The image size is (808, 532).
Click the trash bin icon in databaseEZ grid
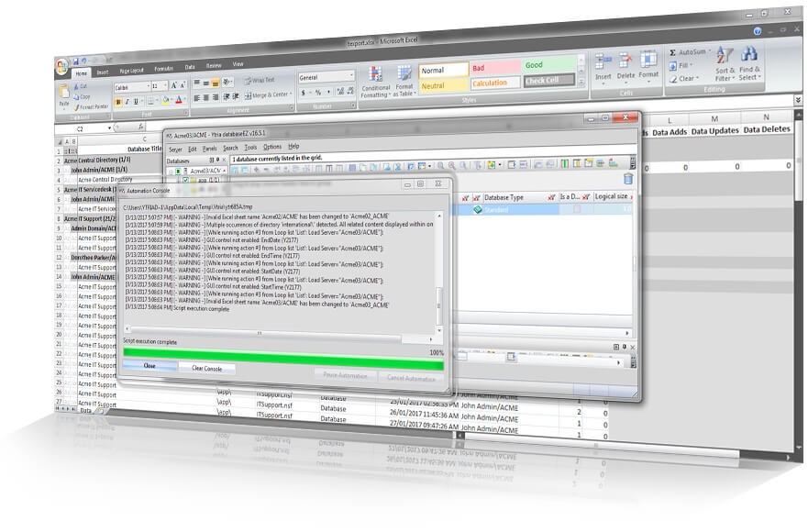point(628,179)
